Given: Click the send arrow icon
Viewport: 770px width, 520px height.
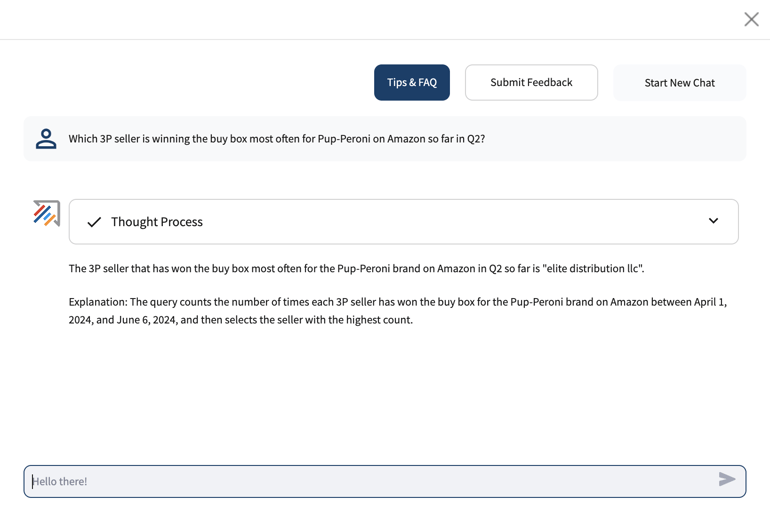Looking at the screenshot, I should coord(727,479).
